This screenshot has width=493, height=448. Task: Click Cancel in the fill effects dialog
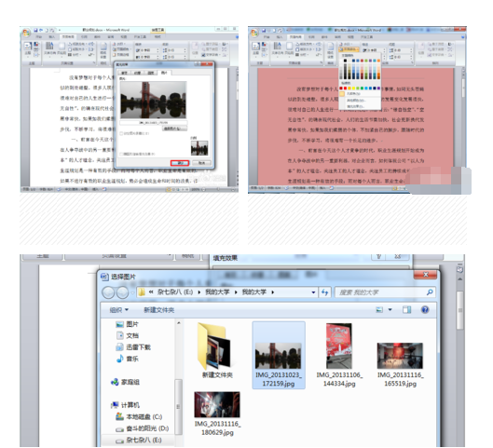point(201,163)
